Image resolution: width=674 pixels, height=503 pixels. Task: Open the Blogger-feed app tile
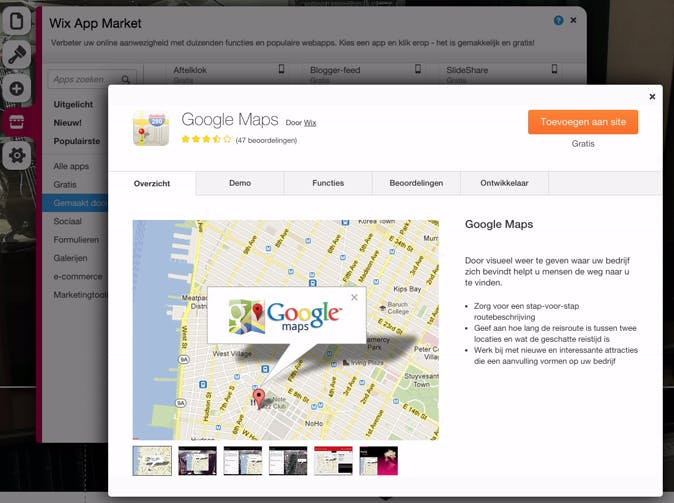coord(364,74)
